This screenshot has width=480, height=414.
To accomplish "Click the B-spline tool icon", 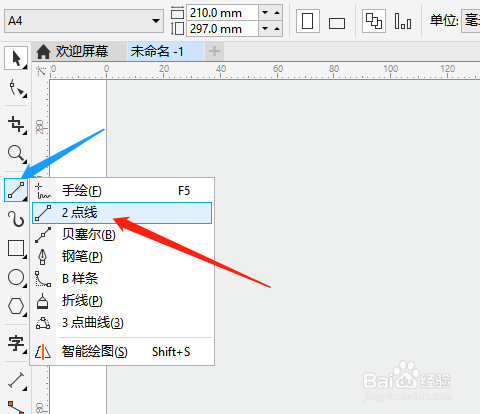I will click(x=43, y=279).
